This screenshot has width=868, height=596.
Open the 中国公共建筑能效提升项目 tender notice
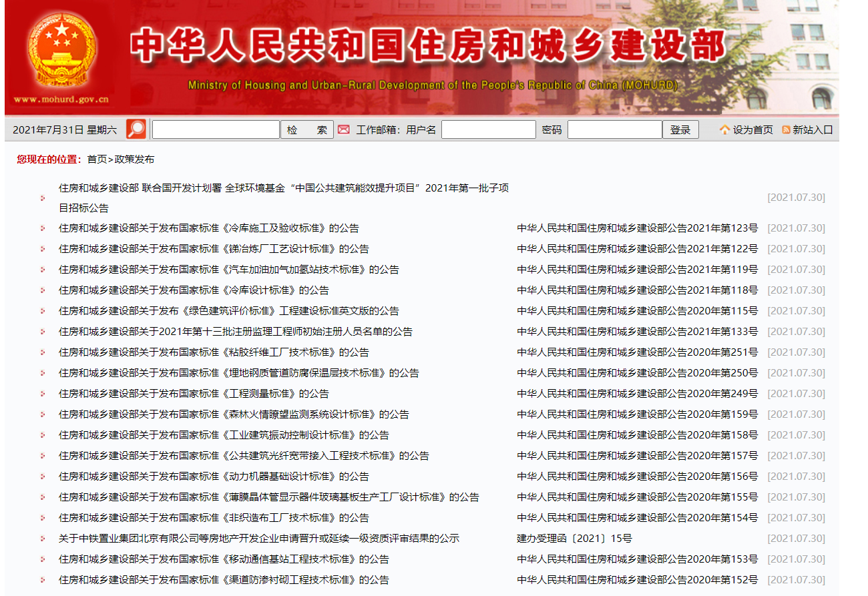tap(284, 198)
